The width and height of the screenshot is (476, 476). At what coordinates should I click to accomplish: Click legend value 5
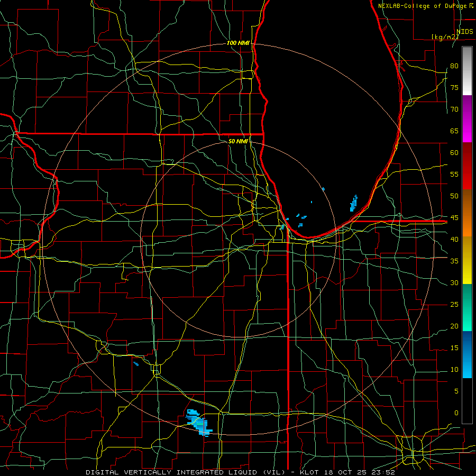[x=456, y=391]
